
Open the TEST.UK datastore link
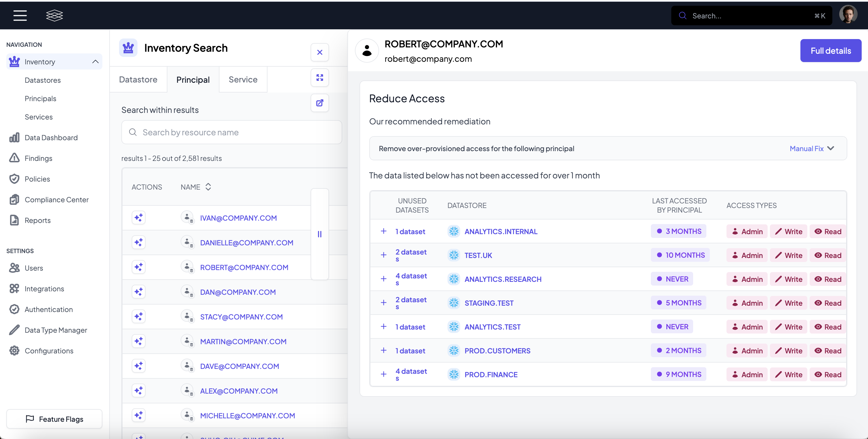click(x=478, y=255)
